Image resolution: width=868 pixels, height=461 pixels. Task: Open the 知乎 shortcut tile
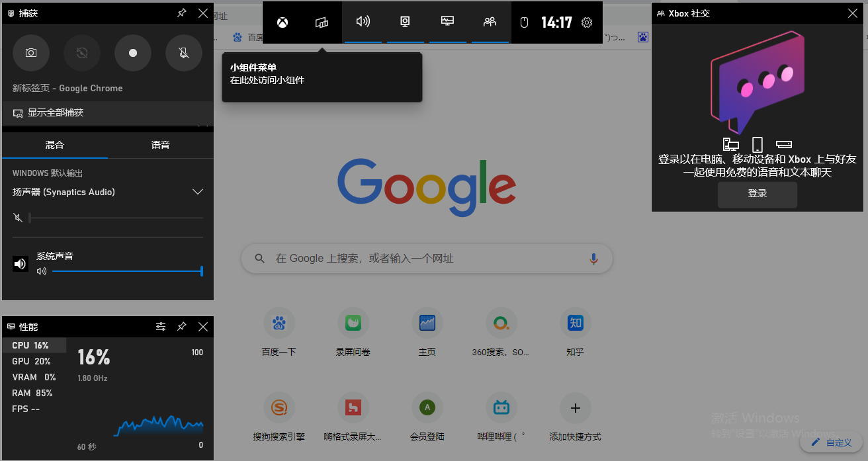tap(576, 333)
